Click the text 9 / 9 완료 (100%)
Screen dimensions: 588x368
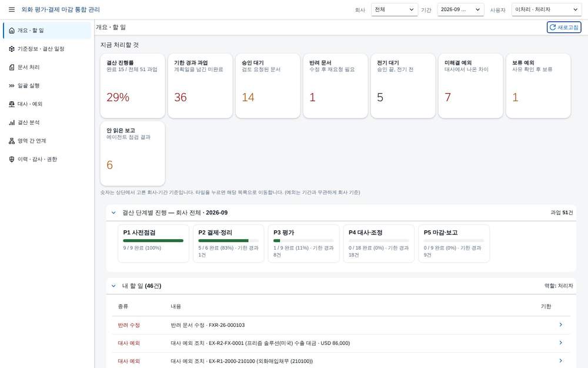pos(142,248)
